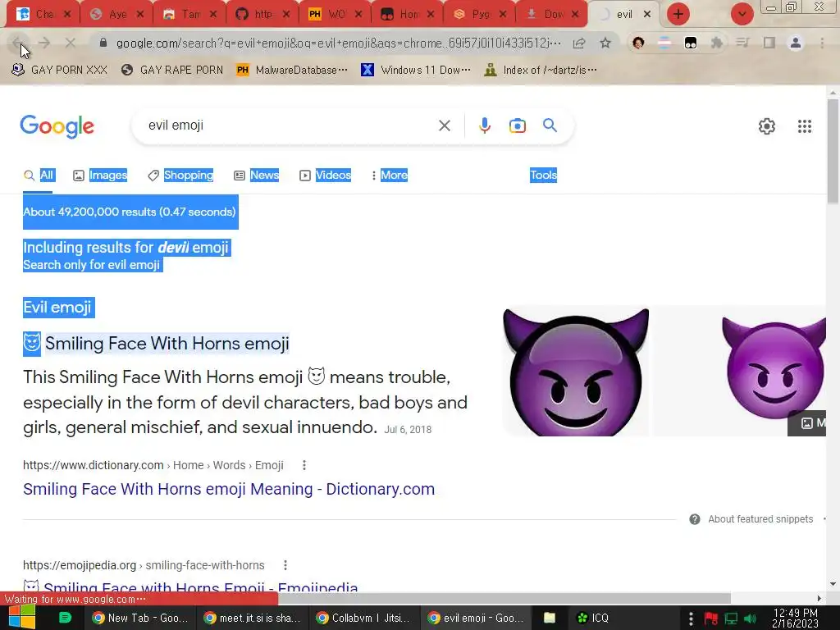Viewport: 840px width, 630px height.
Task: Click the share page icon in address bar
Action: tap(579, 43)
